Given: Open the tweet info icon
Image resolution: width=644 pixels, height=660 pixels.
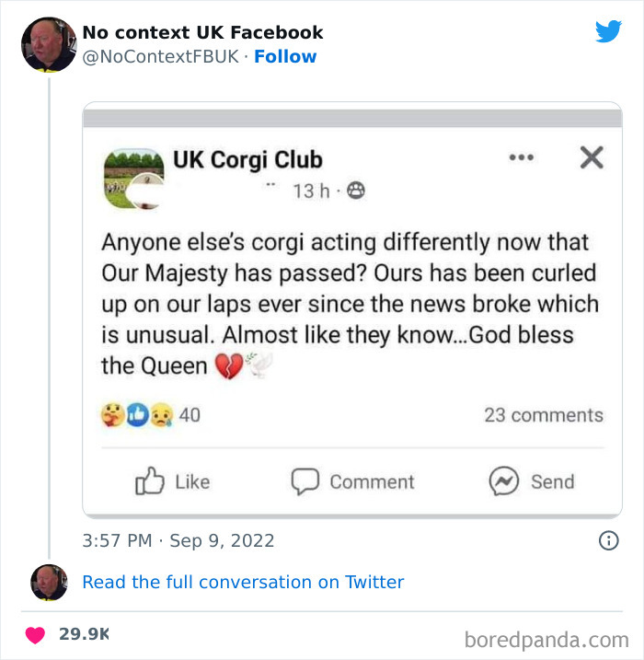Looking at the screenshot, I should 608,540.
